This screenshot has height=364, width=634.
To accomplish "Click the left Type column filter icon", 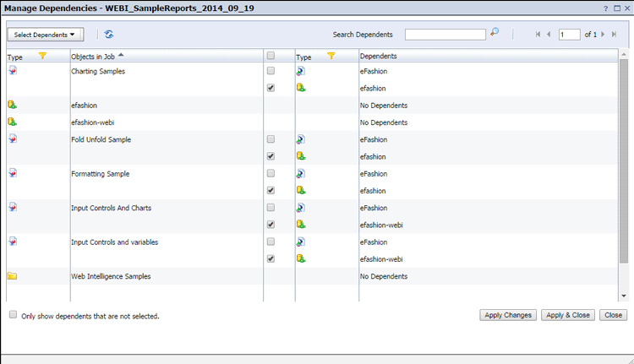I will pos(43,56).
